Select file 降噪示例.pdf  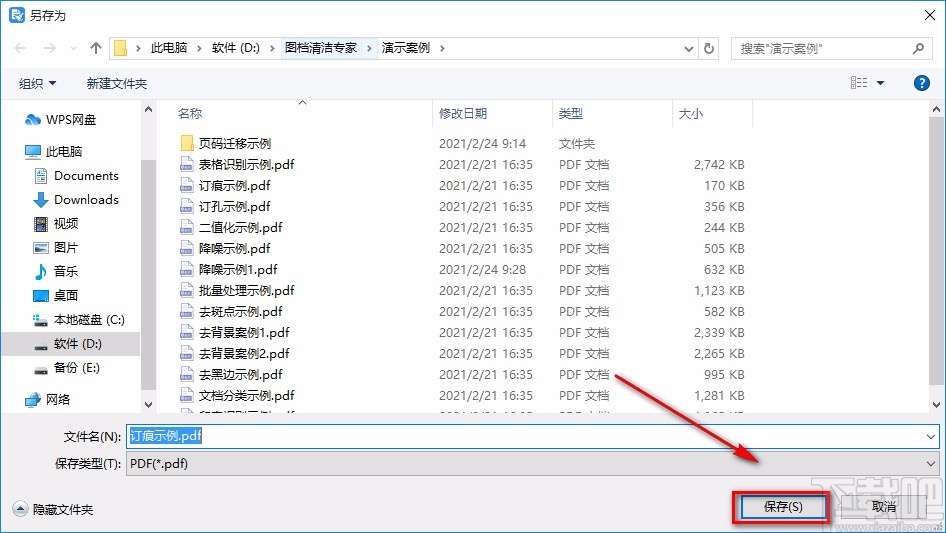pyautogui.click(x=234, y=249)
